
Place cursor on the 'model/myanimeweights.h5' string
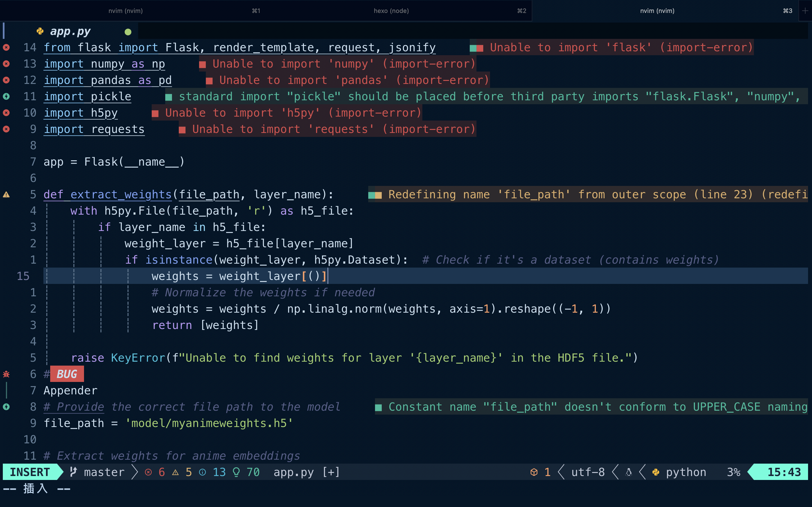[209, 423]
